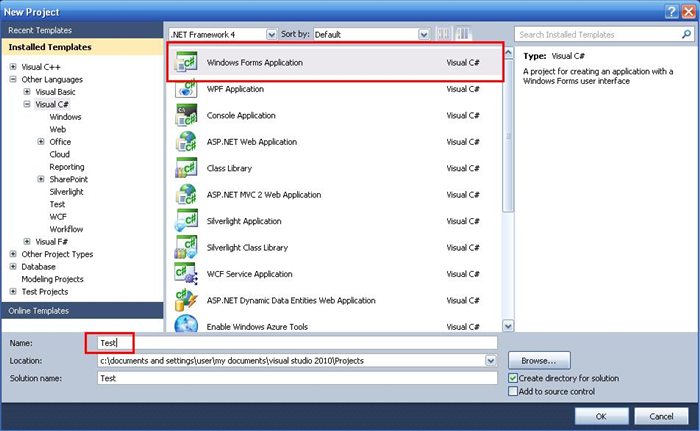Click the Browse... button
Image resolution: width=700 pixels, height=431 pixels.
[539, 360]
